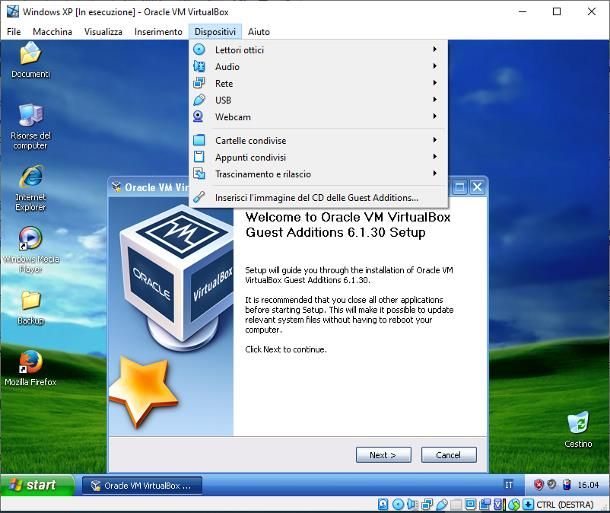Open the Visualizza menu

tap(103, 32)
